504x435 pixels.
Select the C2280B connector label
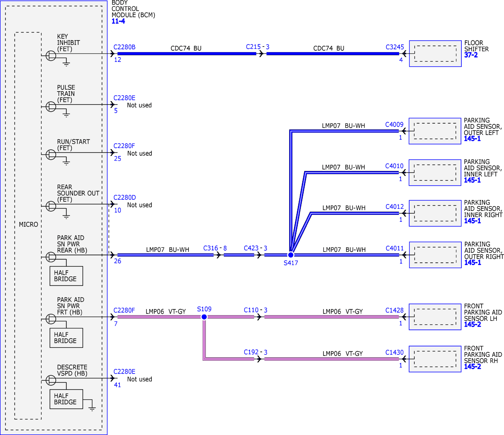124,47
